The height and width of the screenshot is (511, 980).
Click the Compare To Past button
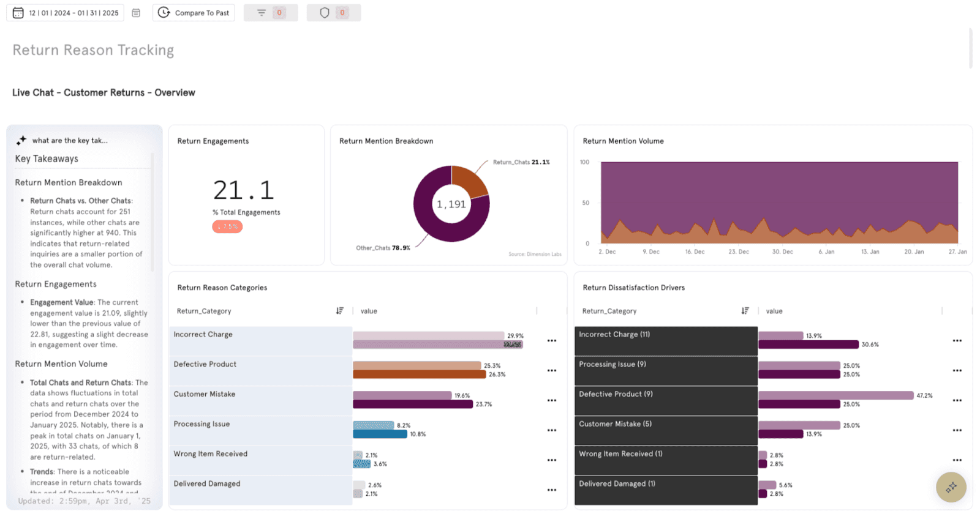pyautogui.click(x=194, y=13)
